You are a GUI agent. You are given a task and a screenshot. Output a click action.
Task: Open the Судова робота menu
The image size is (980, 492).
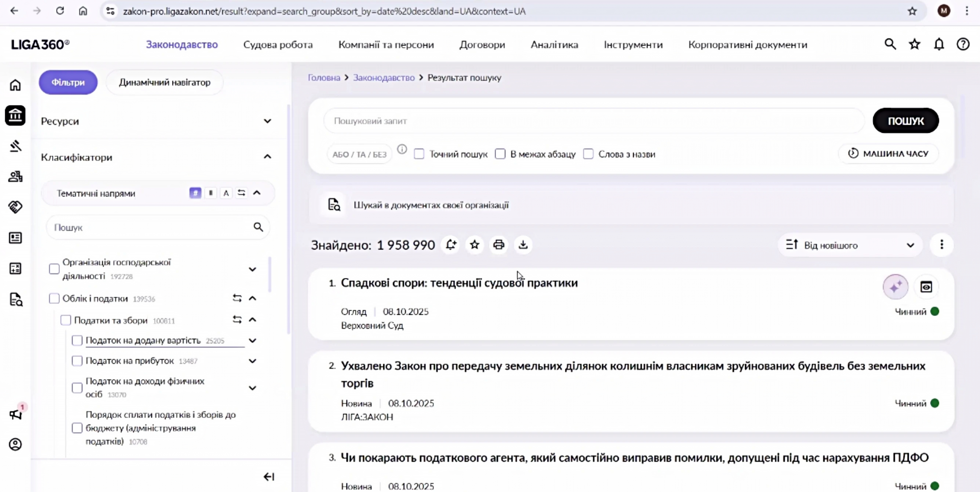pyautogui.click(x=278, y=44)
